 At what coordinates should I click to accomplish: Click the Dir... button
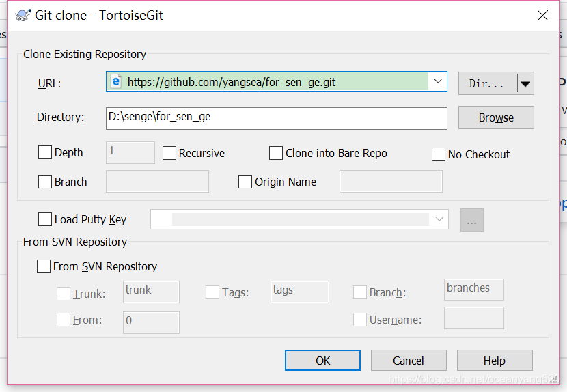[x=488, y=83]
